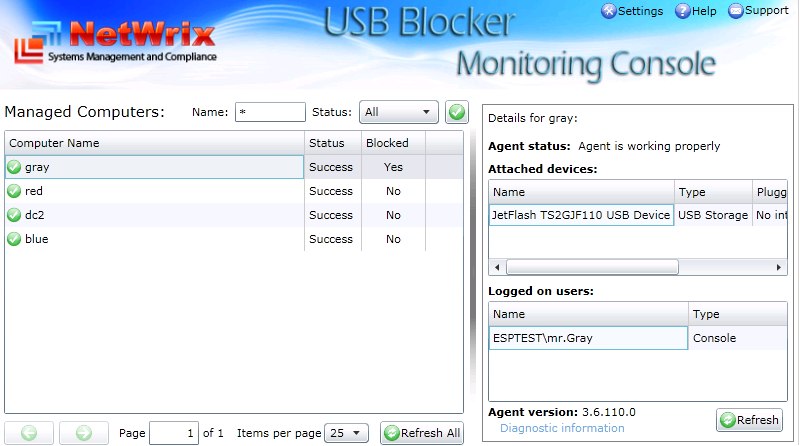Click inside the Name filter field
800x446 pixels.
click(x=270, y=112)
